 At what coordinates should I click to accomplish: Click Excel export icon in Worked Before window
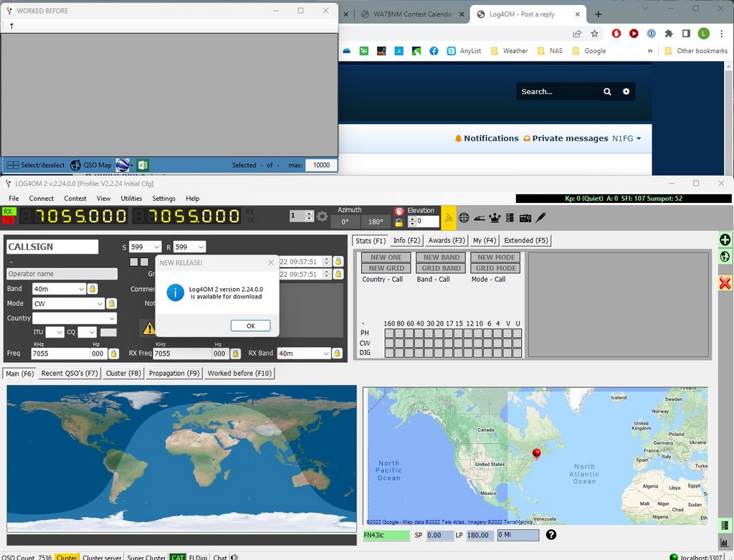(x=143, y=166)
